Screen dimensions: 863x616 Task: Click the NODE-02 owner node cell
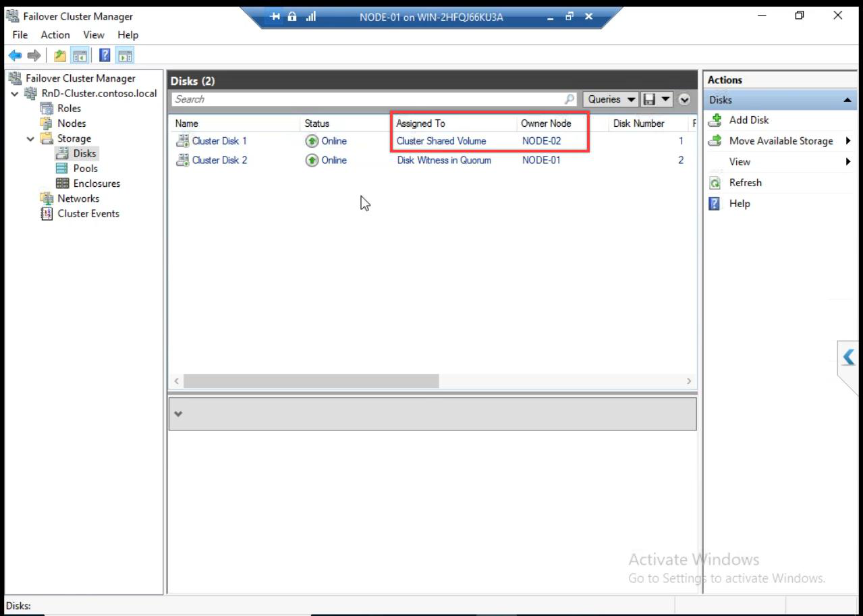click(541, 141)
